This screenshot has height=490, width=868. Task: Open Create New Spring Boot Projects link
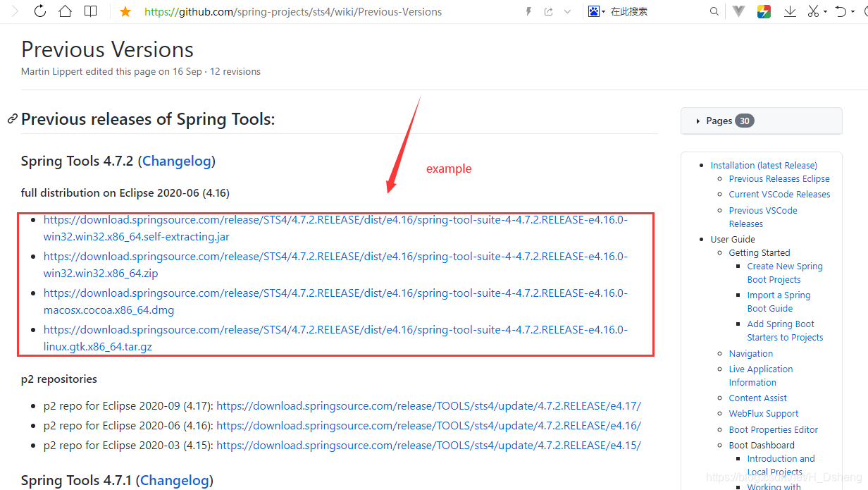[x=785, y=273]
